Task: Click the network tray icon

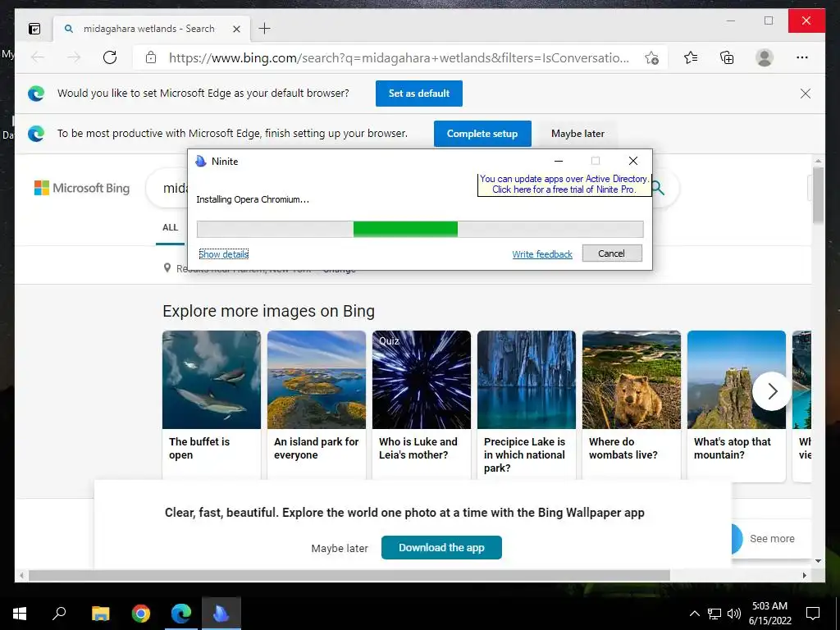Action: pyautogui.click(x=714, y=614)
